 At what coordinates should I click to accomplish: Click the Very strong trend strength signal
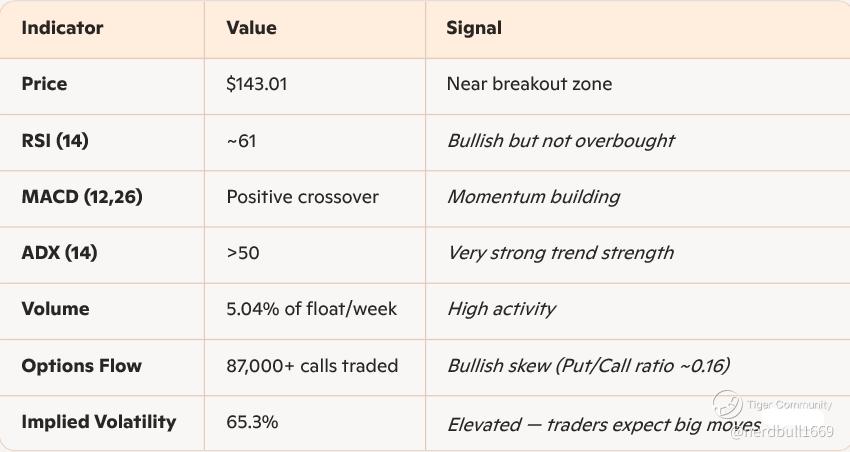pos(561,253)
